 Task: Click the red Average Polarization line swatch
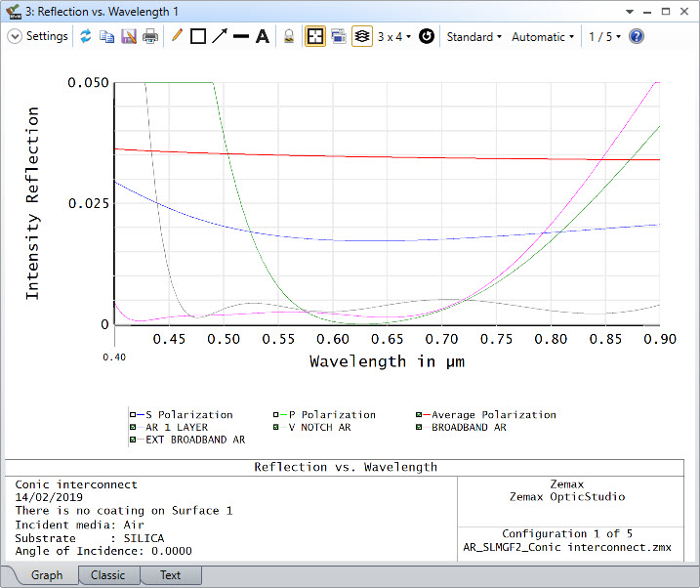point(427,415)
